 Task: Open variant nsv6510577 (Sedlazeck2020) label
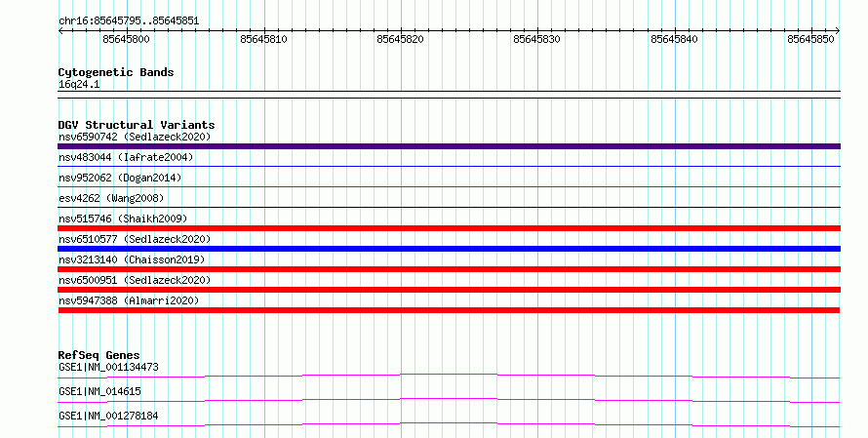pos(135,239)
